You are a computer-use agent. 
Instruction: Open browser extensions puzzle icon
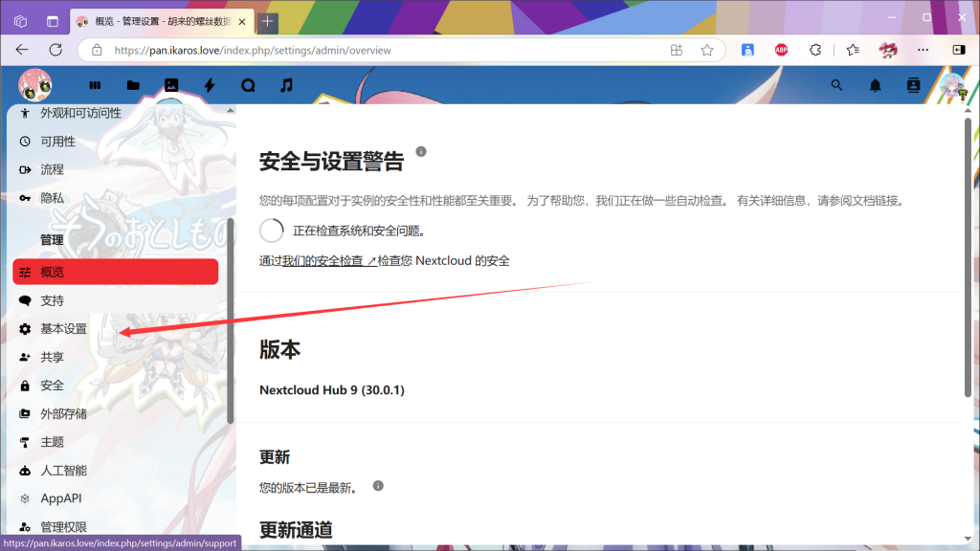[815, 50]
